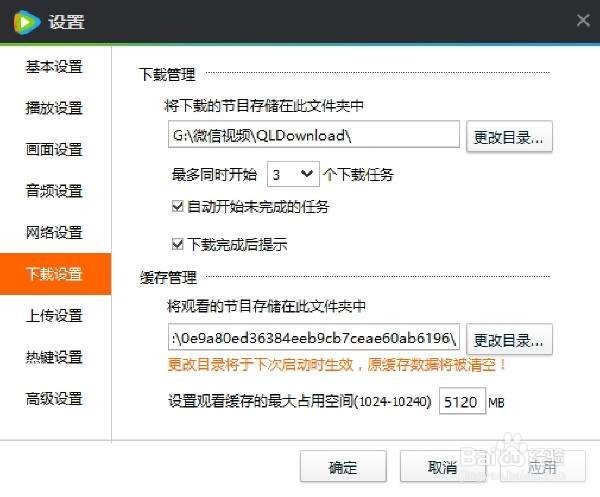Open the 网络设置 tab

click(54, 232)
